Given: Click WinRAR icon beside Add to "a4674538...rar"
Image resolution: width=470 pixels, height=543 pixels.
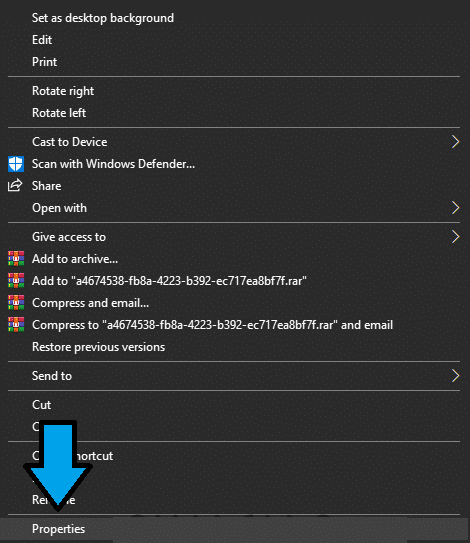Looking at the screenshot, I should coord(16,281).
